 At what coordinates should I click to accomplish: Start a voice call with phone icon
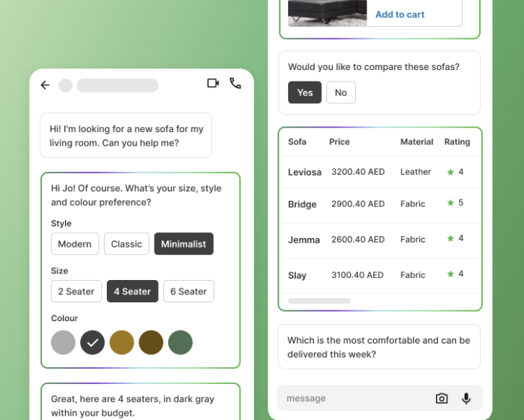(235, 84)
